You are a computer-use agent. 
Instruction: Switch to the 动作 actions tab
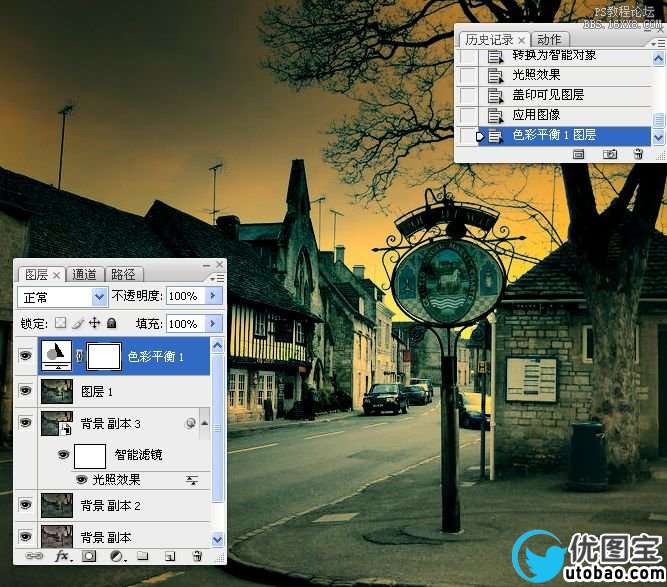pos(549,39)
